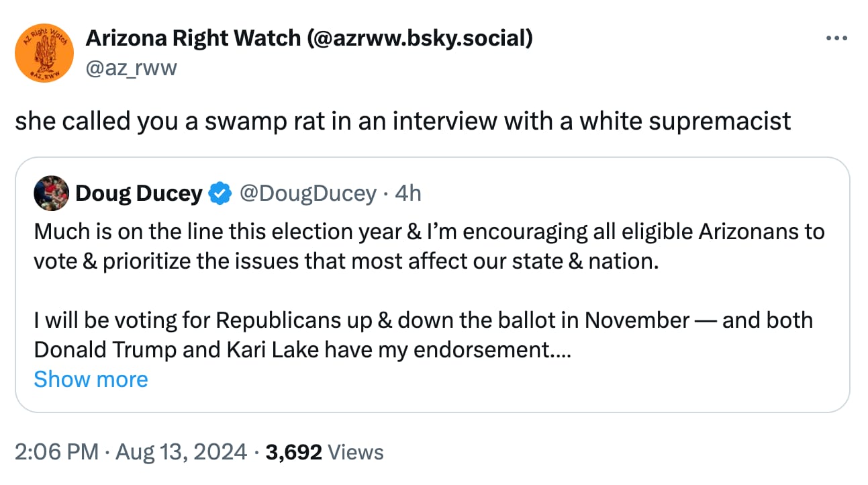Click the "4h" quoted tweet timestamp
868x485 pixels.
point(408,194)
